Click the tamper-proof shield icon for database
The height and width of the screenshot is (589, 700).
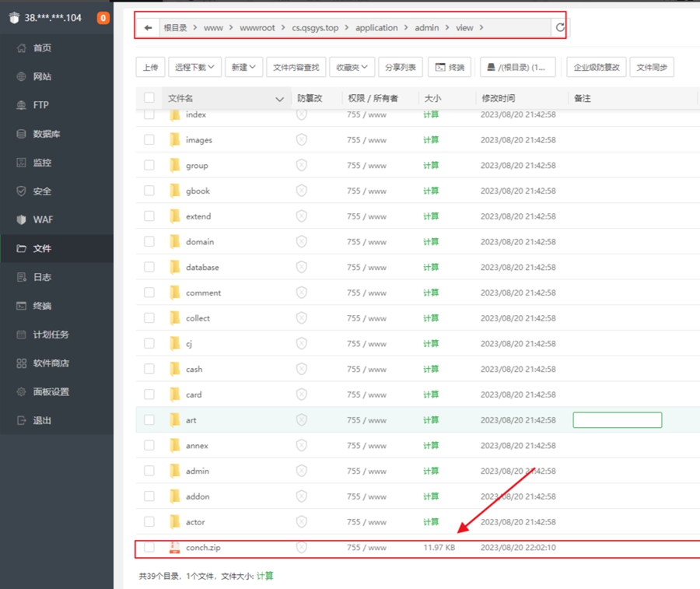click(301, 268)
